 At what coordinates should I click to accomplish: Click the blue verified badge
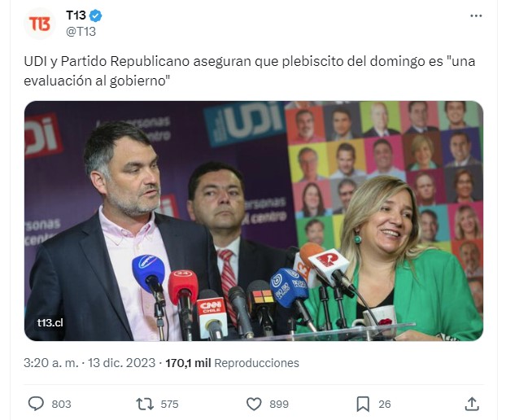[x=96, y=15]
